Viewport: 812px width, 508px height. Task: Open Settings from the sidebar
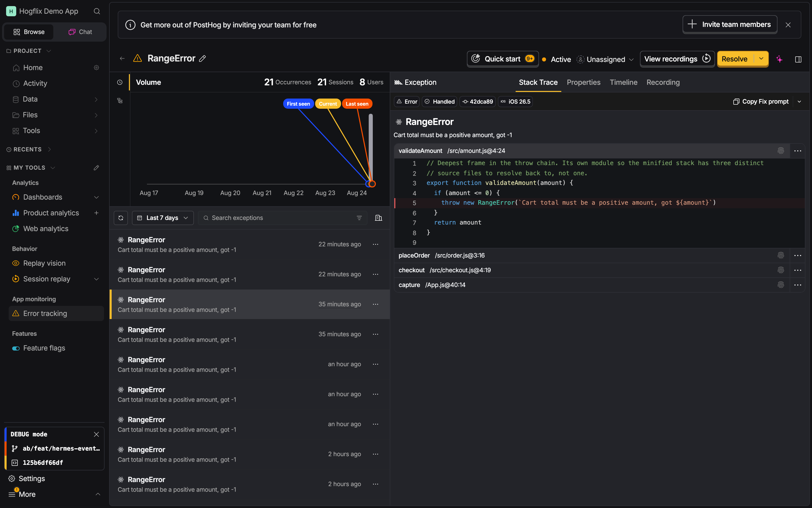27,479
